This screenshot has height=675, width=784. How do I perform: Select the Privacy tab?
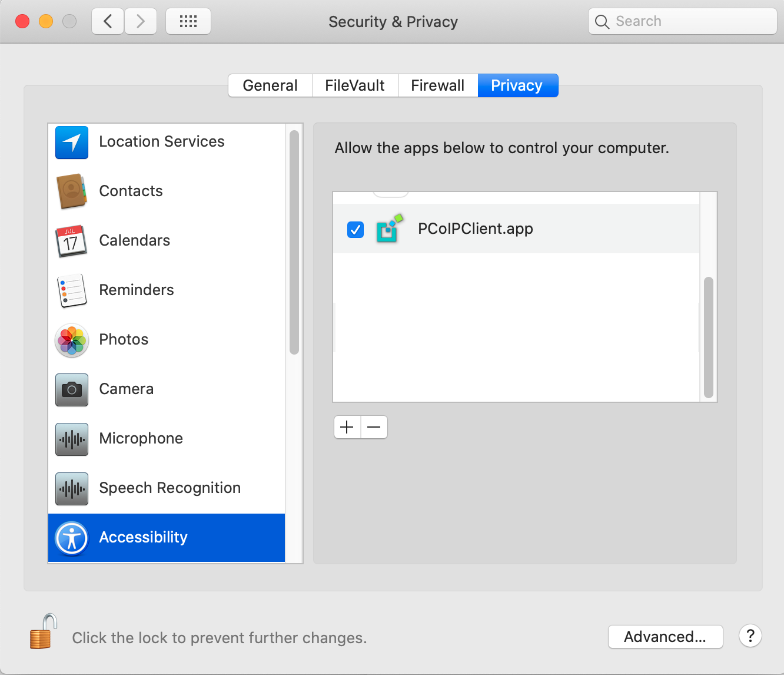[517, 85]
